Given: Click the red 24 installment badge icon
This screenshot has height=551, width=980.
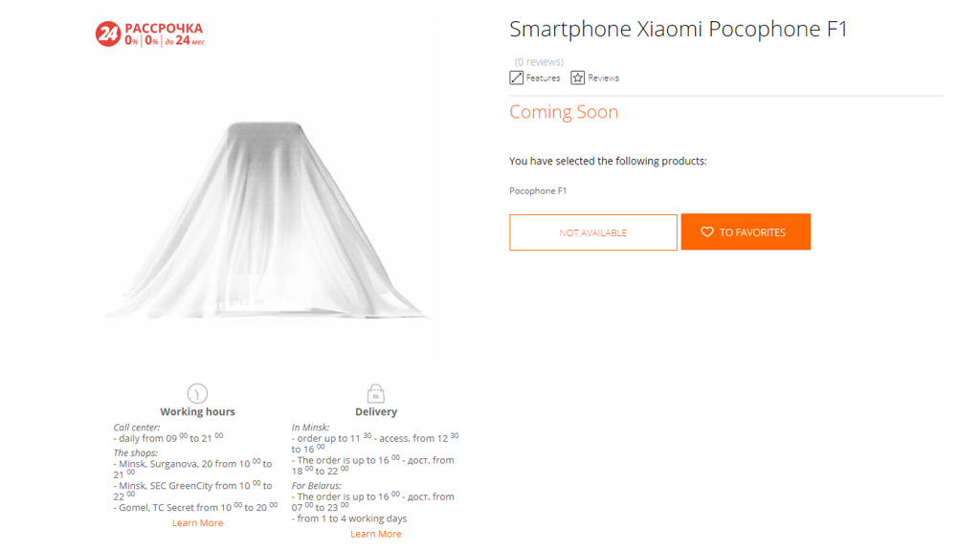Looking at the screenshot, I should pos(107,33).
